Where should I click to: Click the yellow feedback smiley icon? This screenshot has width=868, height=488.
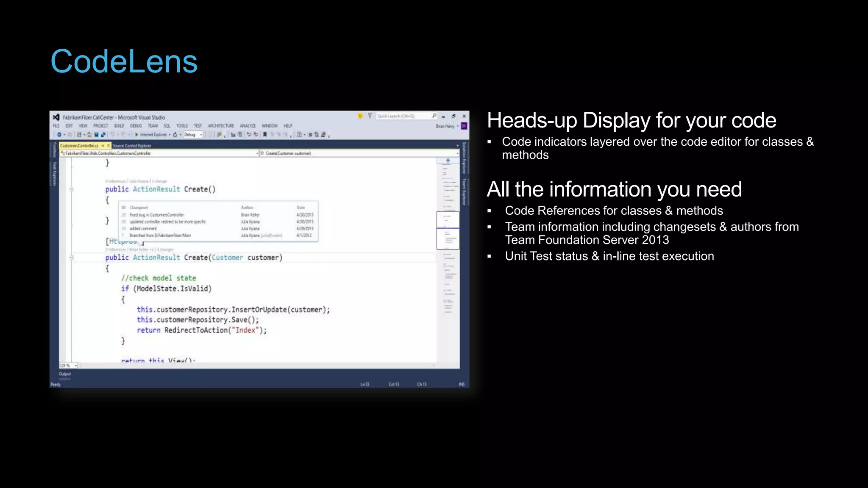pos(360,116)
